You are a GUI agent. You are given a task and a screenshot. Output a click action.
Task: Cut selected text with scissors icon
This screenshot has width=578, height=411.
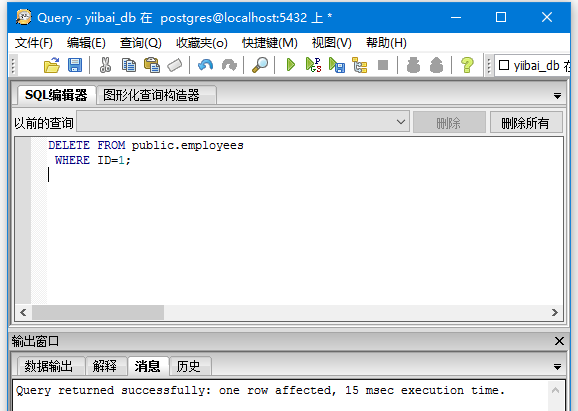point(105,65)
